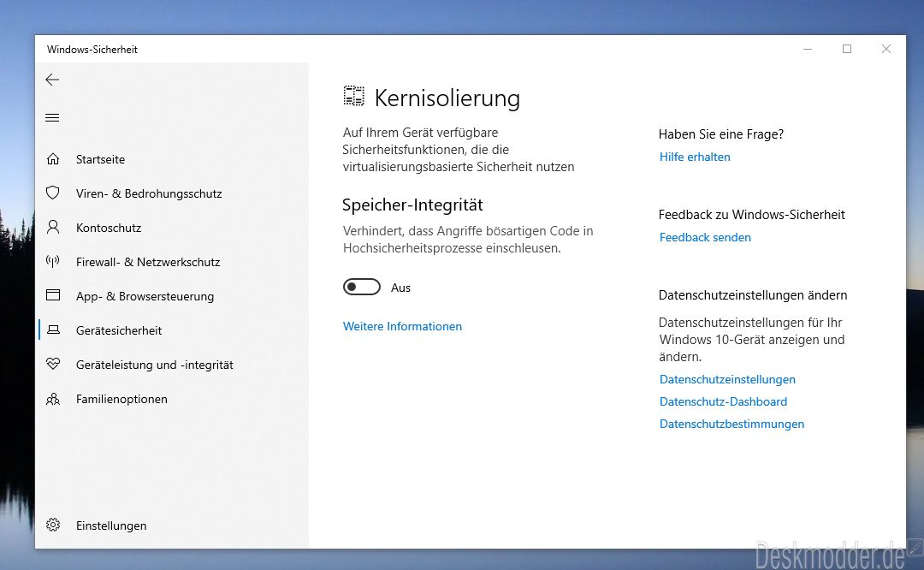Click Windows-Sicherheit window title

[92, 50]
